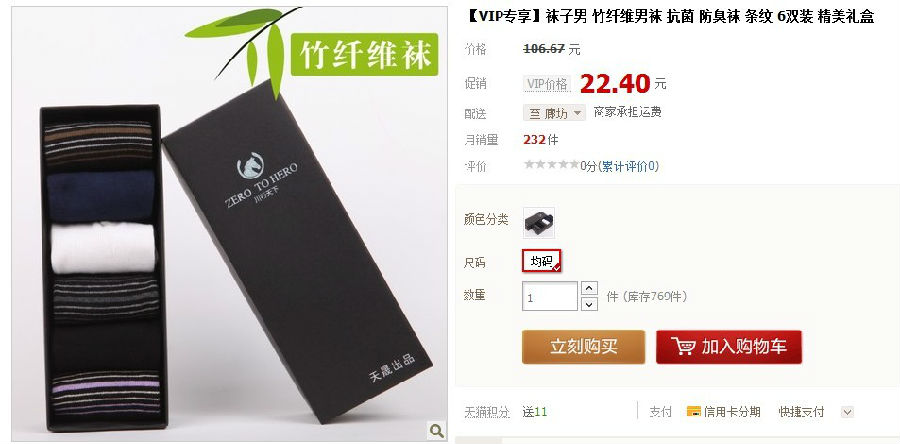This screenshot has width=900, height=444.
Task: Click the quantity input field
Action: pyautogui.click(x=550, y=297)
